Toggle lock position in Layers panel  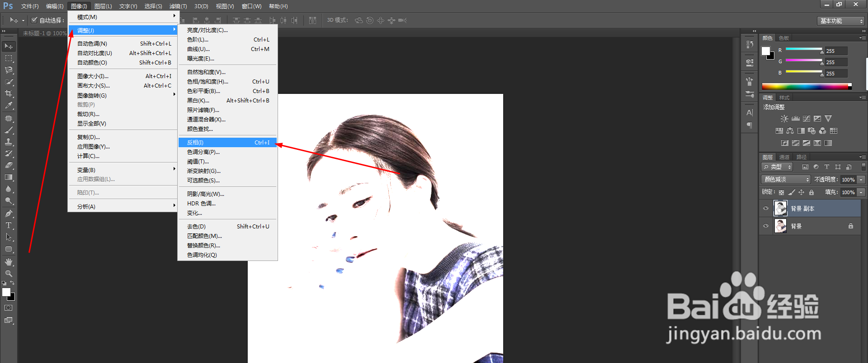tap(802, 192)
